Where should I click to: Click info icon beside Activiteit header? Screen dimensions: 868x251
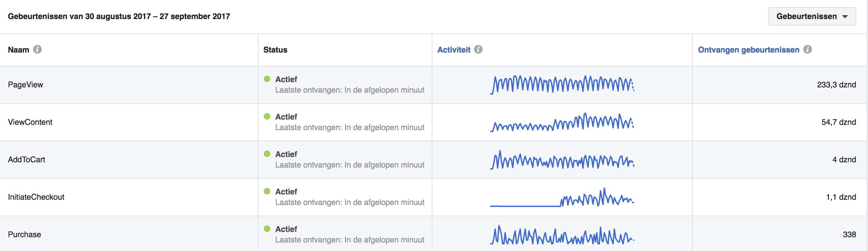pos(478,50)
